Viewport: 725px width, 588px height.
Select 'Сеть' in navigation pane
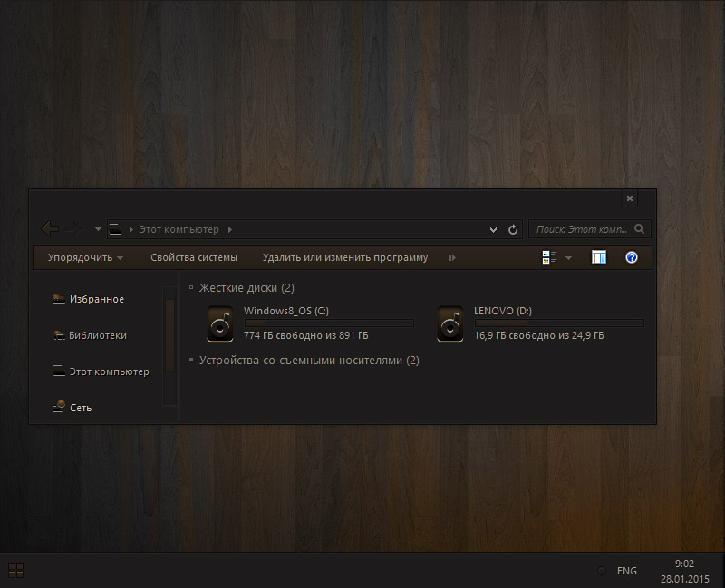coord(81,408)
